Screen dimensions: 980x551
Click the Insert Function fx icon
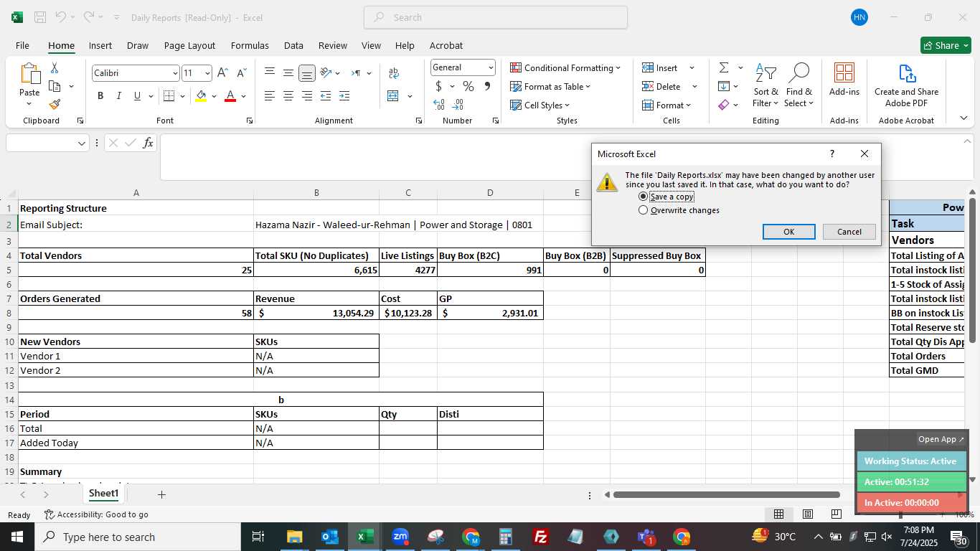(148, 143)
